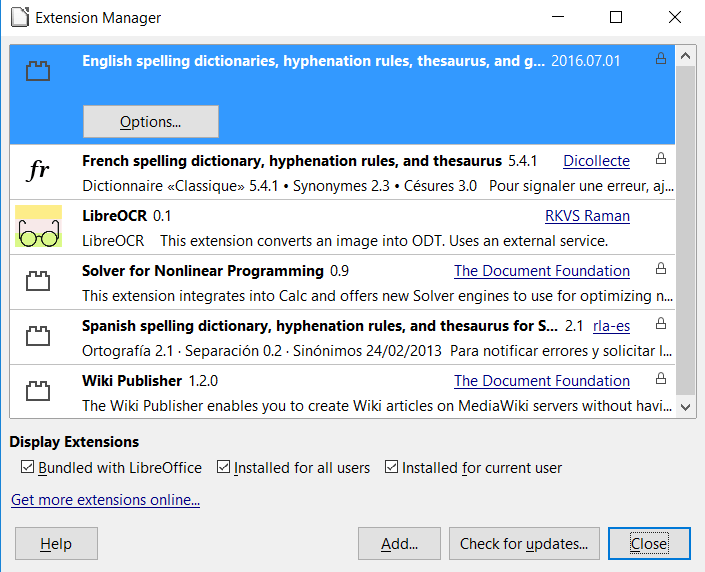Image resolution: width=705 pixels, height=572 pixels.
Task: Click the Help button
Action: pos(56,544)
